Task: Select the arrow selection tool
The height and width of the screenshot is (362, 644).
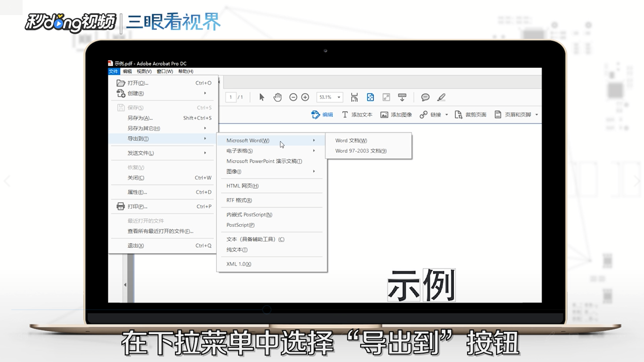Action: click(x=262, y=97)
